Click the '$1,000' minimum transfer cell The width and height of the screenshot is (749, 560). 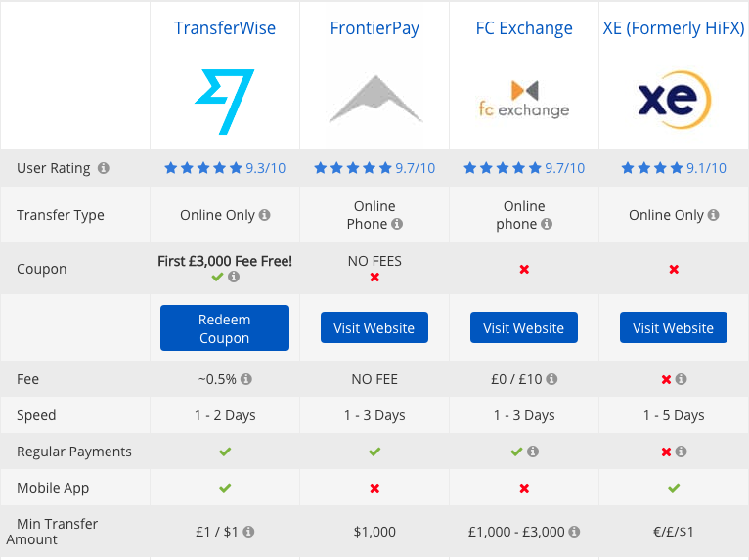click(x=374, y=532)
